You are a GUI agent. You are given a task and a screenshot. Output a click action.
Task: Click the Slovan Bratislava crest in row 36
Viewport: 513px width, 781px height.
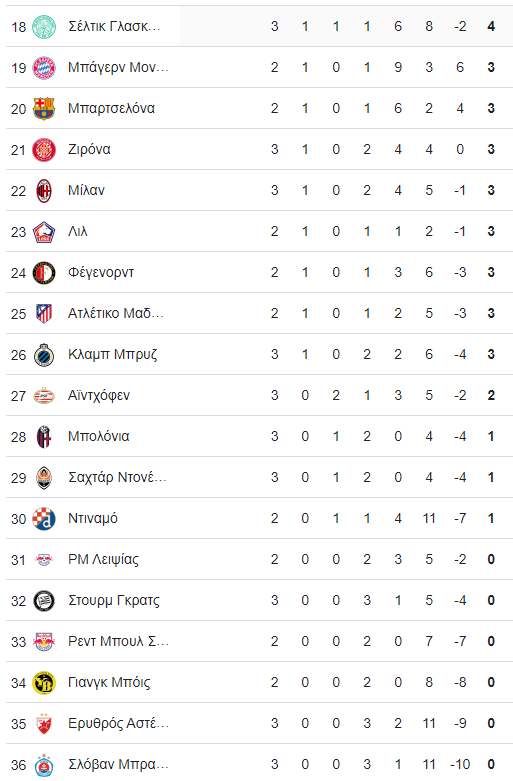point(44,765)
